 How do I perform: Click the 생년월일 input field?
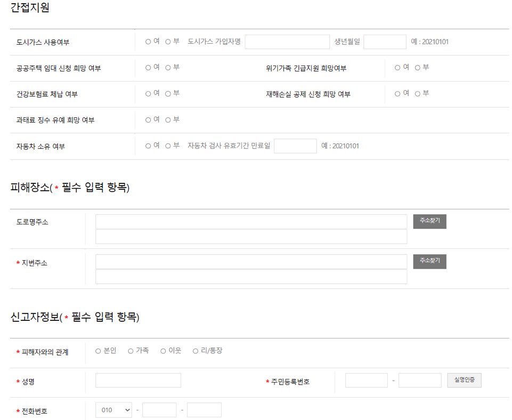point(385,41)
